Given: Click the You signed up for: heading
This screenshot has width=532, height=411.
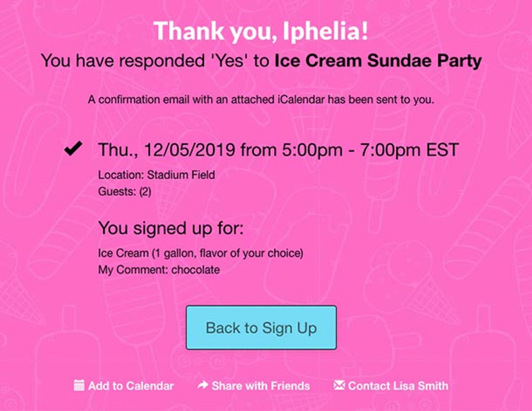Looking at the screenshot, I should pyautogui.click(x=171, y=228).
